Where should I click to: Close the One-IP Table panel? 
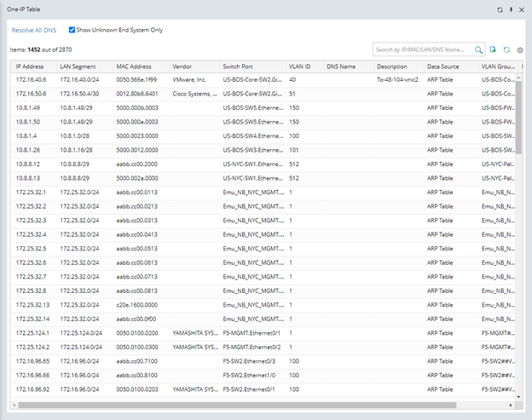pyautogui.click(x=521, y=9)
